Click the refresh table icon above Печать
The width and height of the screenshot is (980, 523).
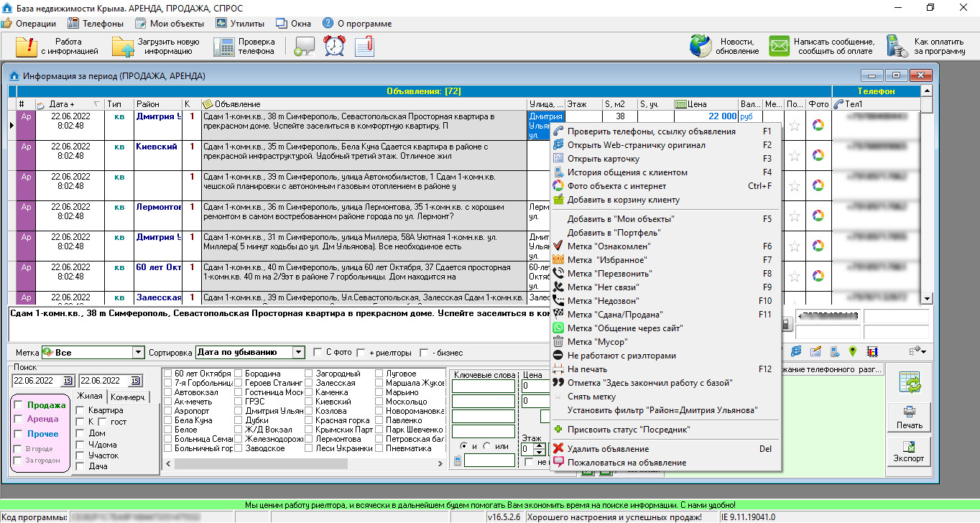click(909, 383)
